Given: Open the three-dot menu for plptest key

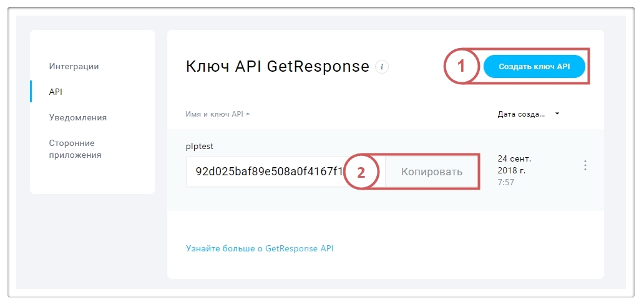Looking at the screenshot, I should (585, 165).
